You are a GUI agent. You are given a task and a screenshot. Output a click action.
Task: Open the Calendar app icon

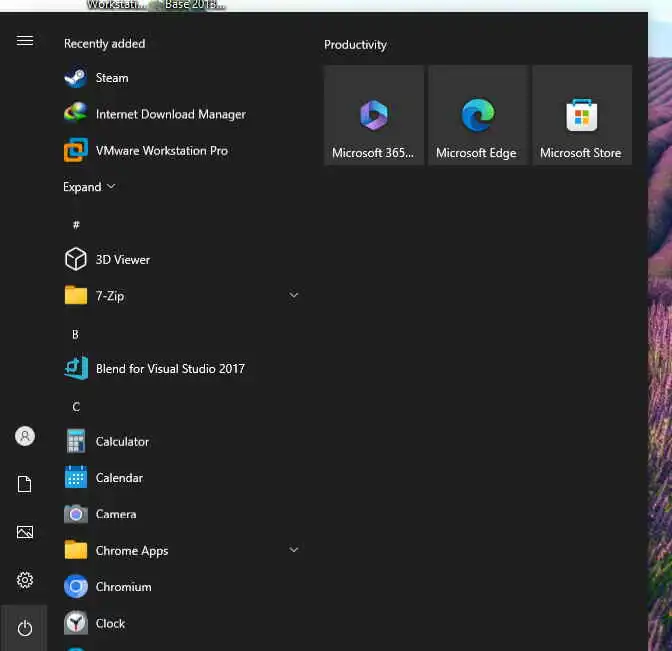click(x=76, y=477)
